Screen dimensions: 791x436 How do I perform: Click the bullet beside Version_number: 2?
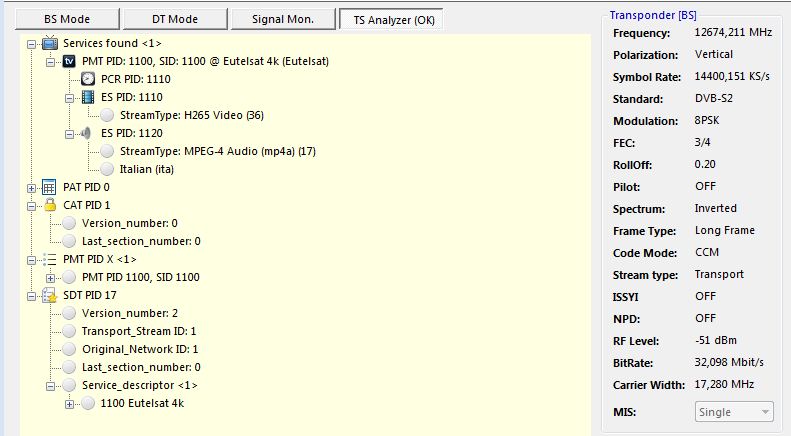click(69, 313)
